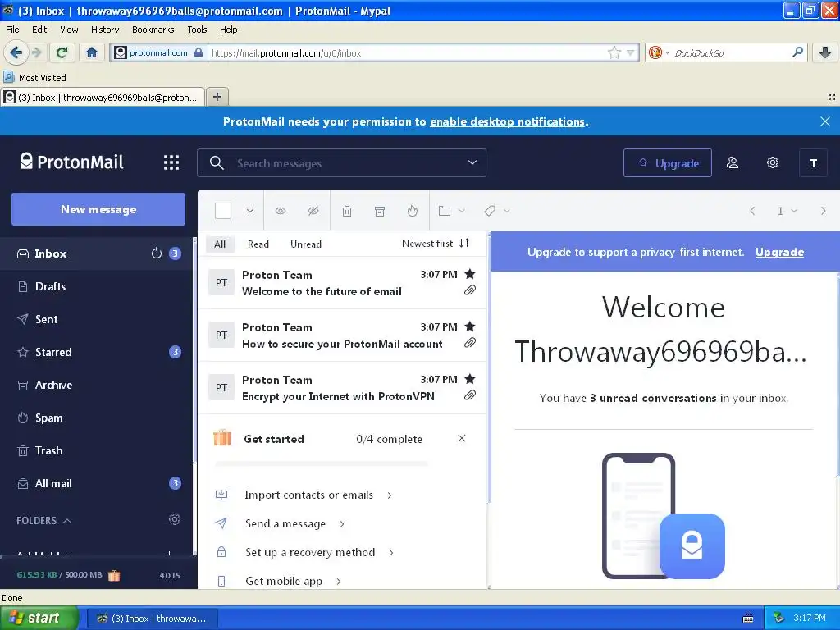Click the search magnifier icon in the message search
Viewport: 840px width, 630px height.
[217, 163]
